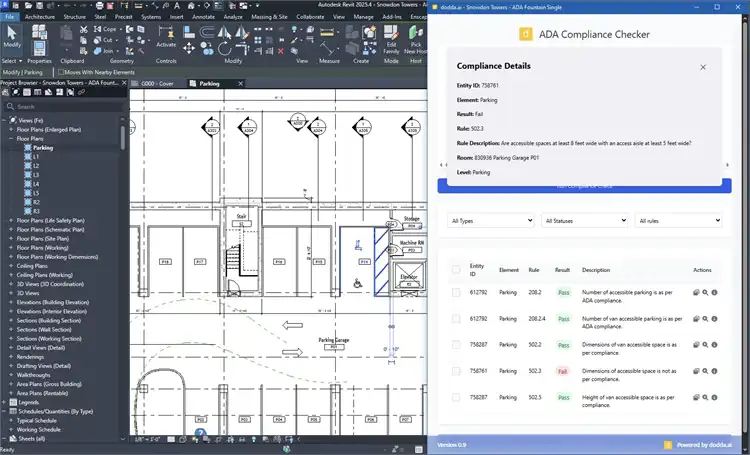Check the row for rule 502.2
750x455 pixels.
(456, 344)
